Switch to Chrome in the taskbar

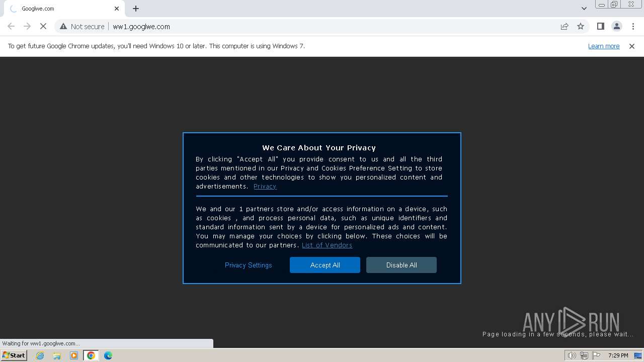pos(91,355)
